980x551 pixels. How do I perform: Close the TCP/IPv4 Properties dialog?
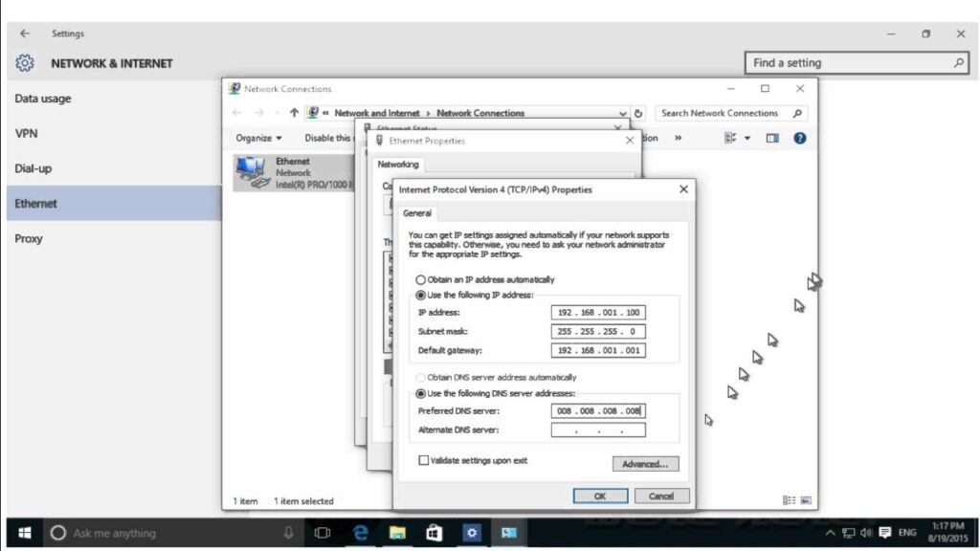pyautogui.click(x=683, y=189)
